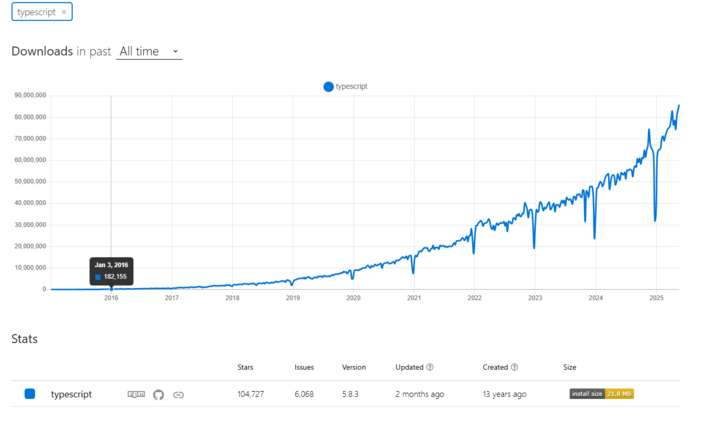Remove the typescript tag with its x
This screenshot has width=720, height=423.
tap(64, 12)
